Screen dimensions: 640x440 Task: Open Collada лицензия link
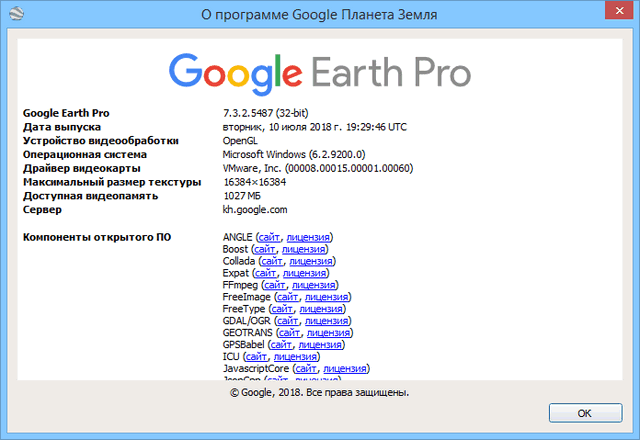coord(311,261)
